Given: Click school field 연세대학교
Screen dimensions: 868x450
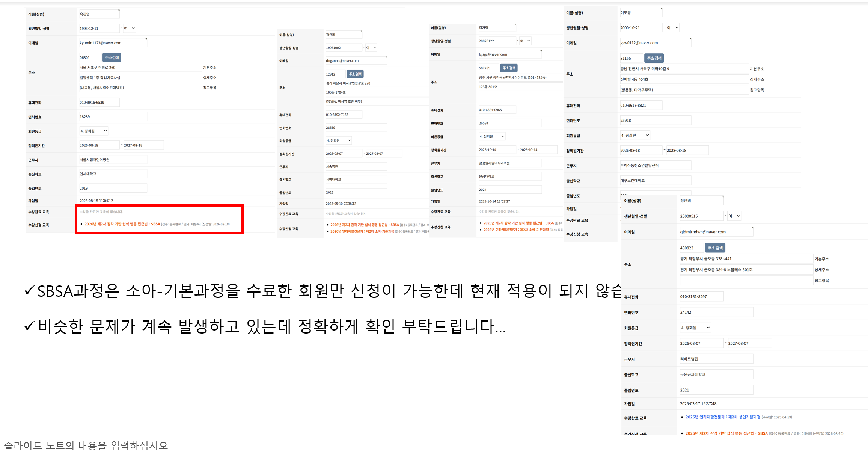Looking at the screenshot, I should point(113,174).
